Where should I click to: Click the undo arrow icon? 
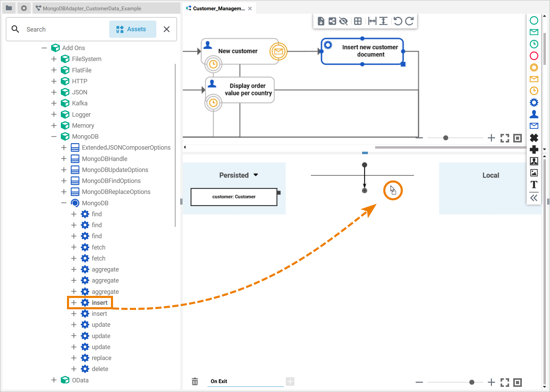(x=397, y=21)
